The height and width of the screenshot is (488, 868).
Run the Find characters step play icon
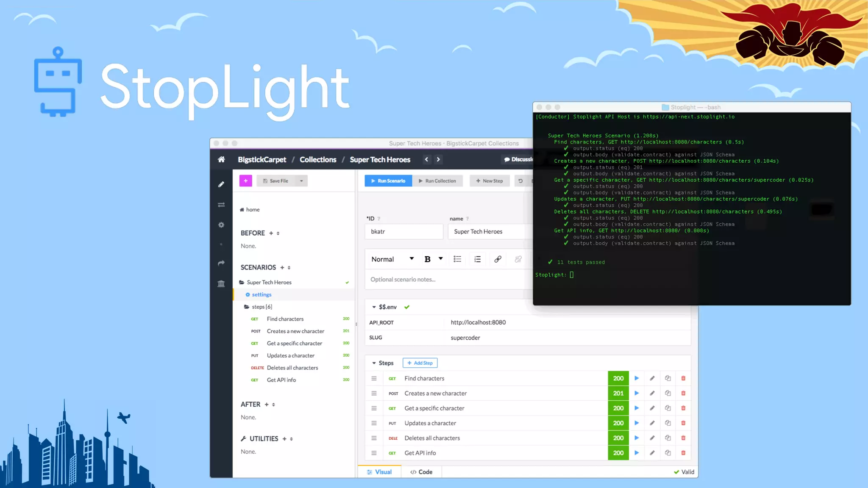(637, 378)
